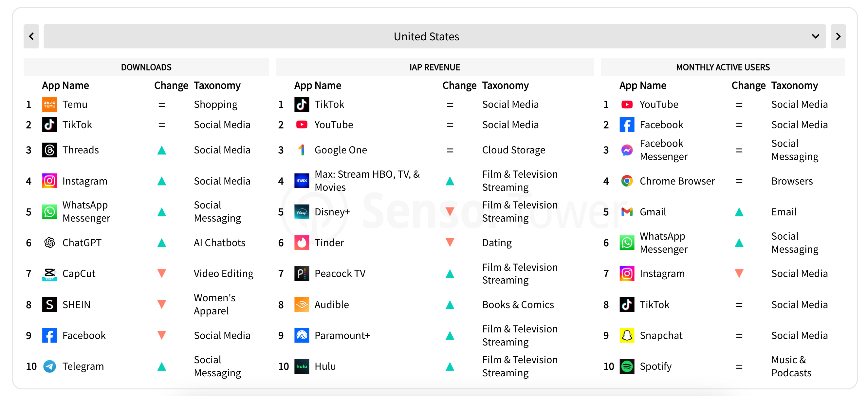Click the Paramount+ app icon
Screen dimensions: 868x396
(x=302, y=336)
